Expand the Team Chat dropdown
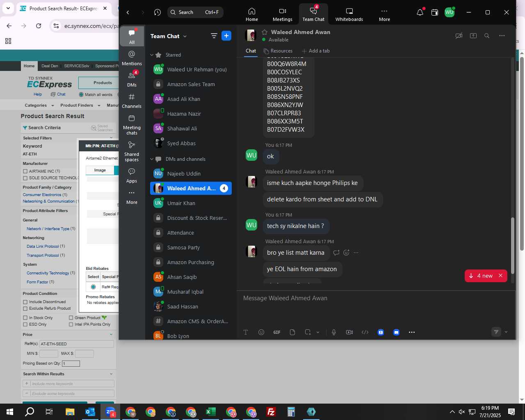The height and width of the screenshot is (420, 525). click(185, 36)
